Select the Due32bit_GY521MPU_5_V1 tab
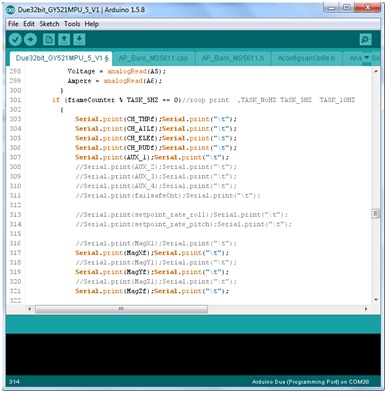Screen dimensions: 387x393 coord(62,58)
